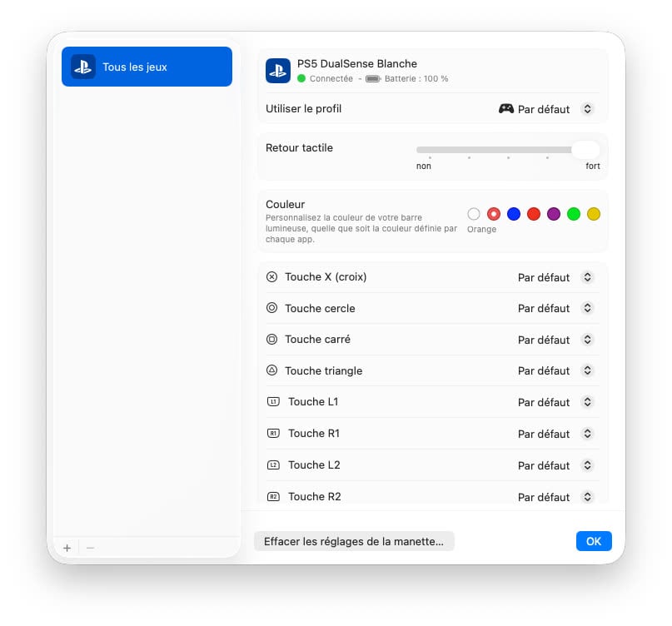Choose the white light bar color
Viewport: 672px width, 626px height.
tap(474, 213)
